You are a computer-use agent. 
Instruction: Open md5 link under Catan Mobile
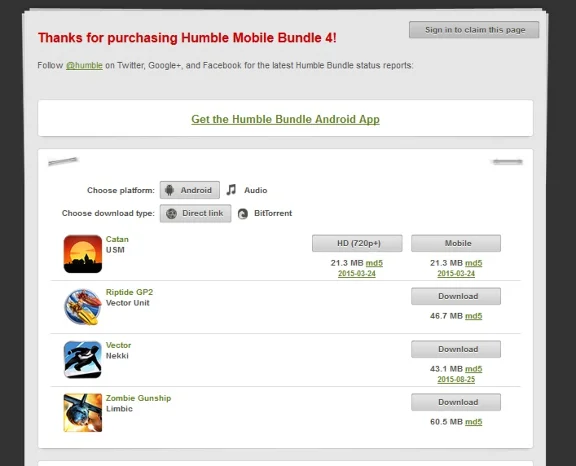click(474, 263)
